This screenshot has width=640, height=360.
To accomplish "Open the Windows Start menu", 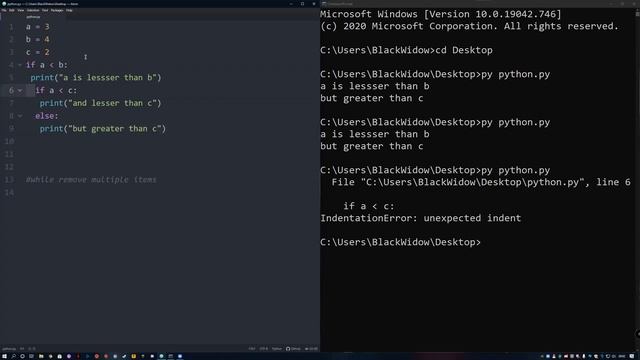I will pos(4,356).
